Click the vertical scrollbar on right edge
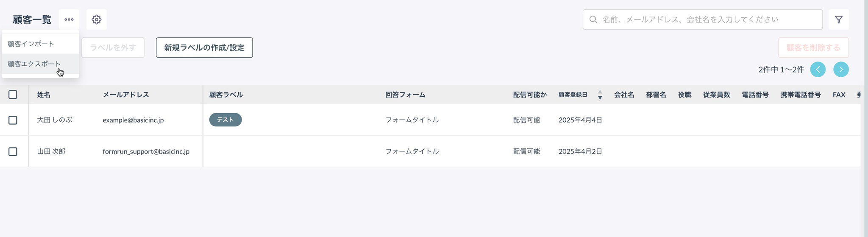 866,119
